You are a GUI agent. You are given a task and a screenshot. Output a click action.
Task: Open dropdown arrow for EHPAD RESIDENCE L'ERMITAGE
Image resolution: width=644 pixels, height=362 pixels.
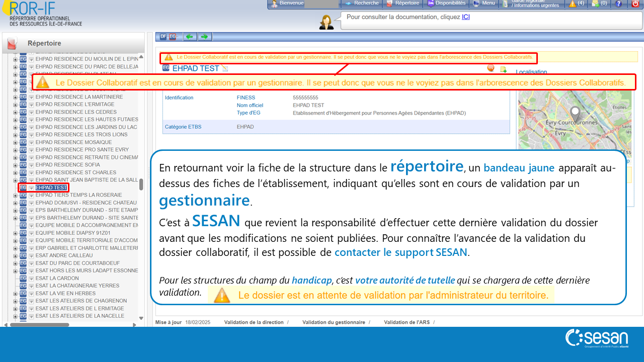[x=31, y=105]
